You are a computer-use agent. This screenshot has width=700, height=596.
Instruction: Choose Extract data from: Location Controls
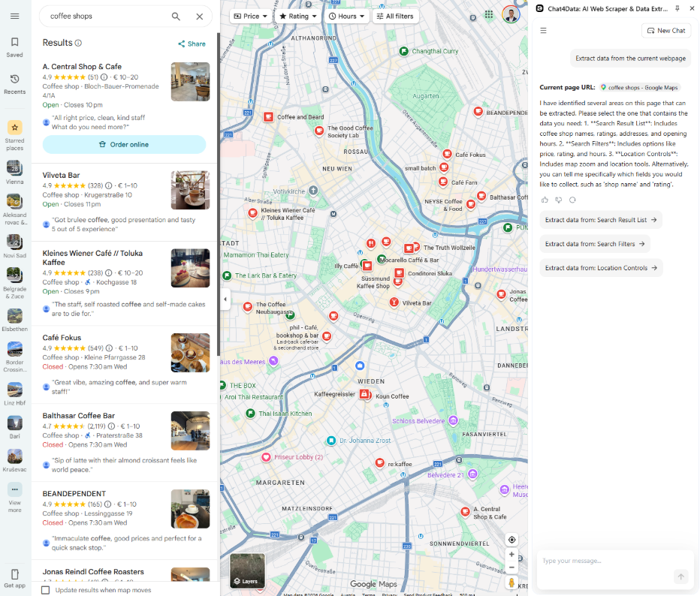(601, 268)
